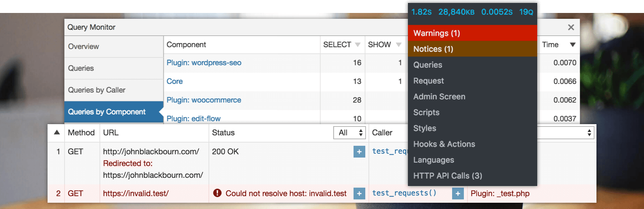644x209 pixels.
Task: Sort by Time column descending arrow
Action: coord(573,45)
